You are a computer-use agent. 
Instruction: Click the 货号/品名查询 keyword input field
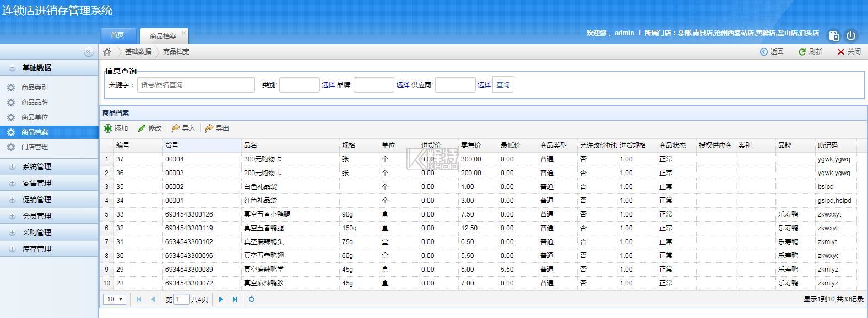point(196,85)
